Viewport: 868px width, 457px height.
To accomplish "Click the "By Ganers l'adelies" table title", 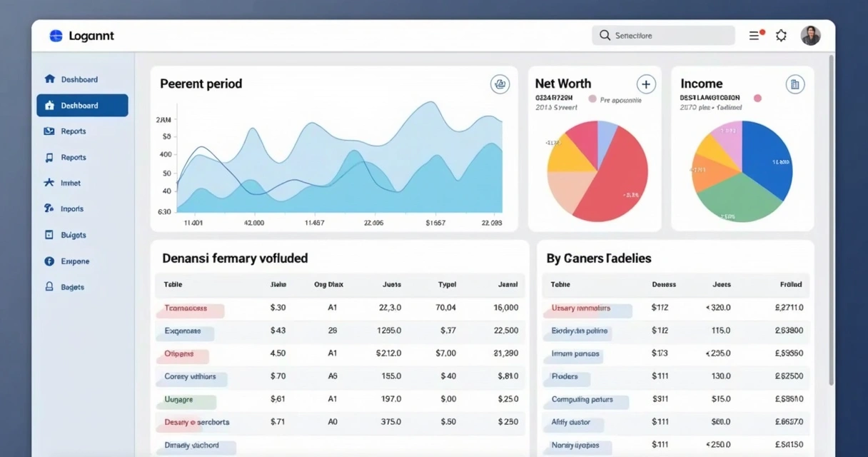I will click(599, 258).
